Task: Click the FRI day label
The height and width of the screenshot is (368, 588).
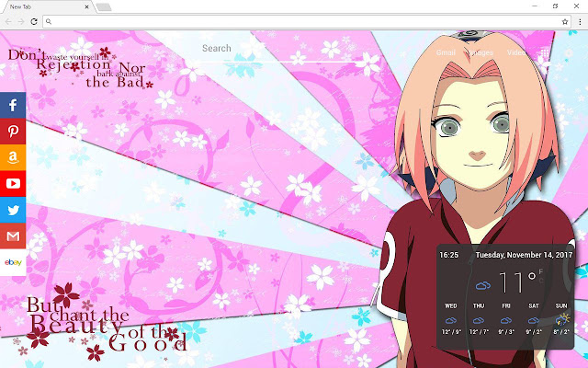Action: point(506,306)
